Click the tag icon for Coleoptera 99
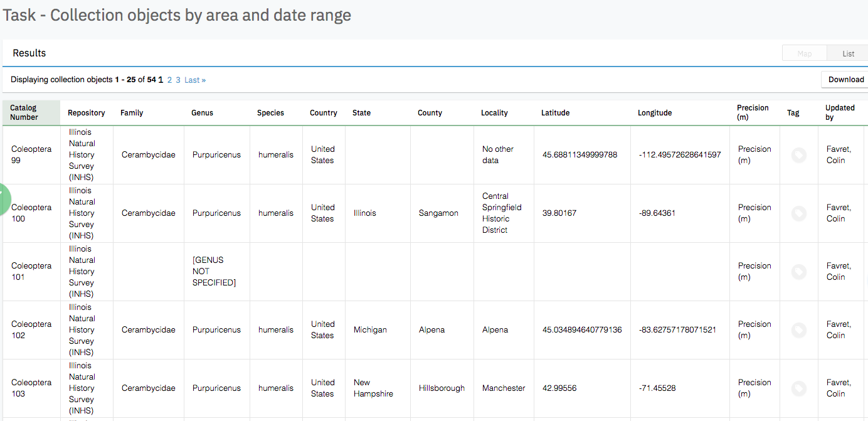Image resolution: width=868 pixels, height=421 pixels. pos(799,154)
